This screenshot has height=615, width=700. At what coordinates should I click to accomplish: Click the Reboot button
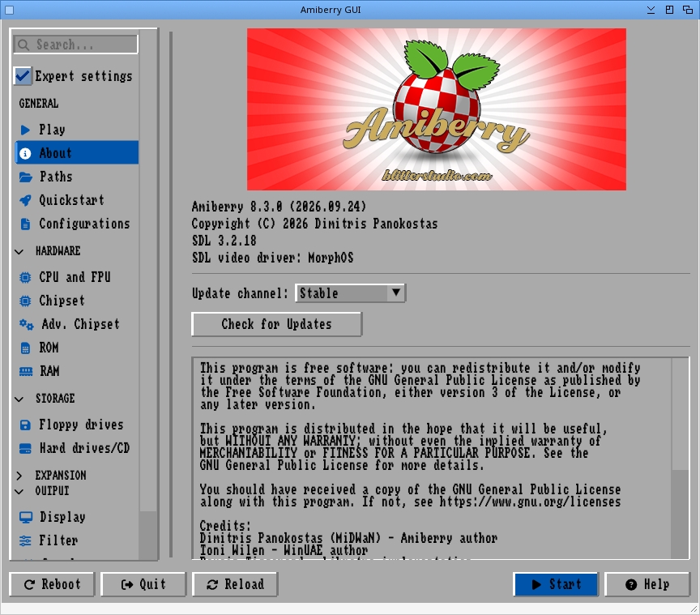[x=52, y=584]
